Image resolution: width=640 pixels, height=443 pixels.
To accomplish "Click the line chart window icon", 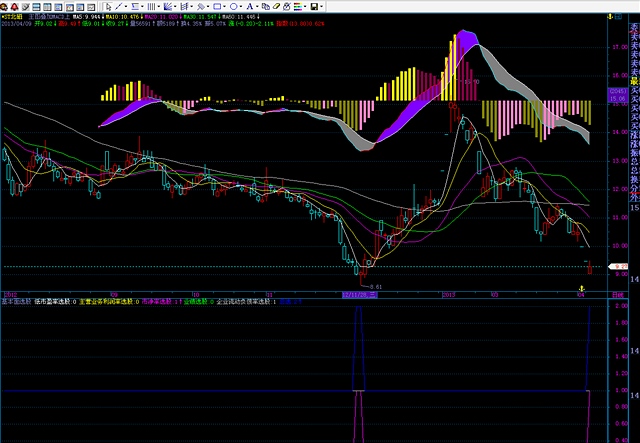I will [91, 7].
